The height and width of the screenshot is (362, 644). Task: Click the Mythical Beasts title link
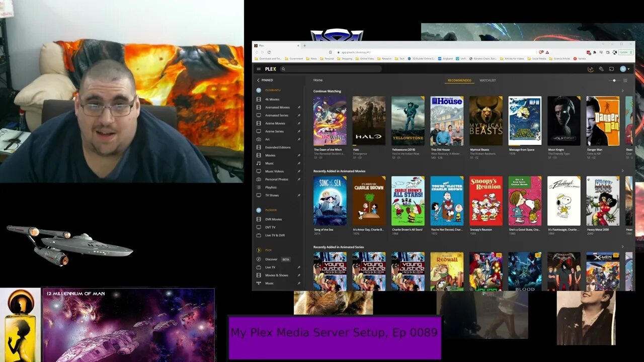(479, 150)
